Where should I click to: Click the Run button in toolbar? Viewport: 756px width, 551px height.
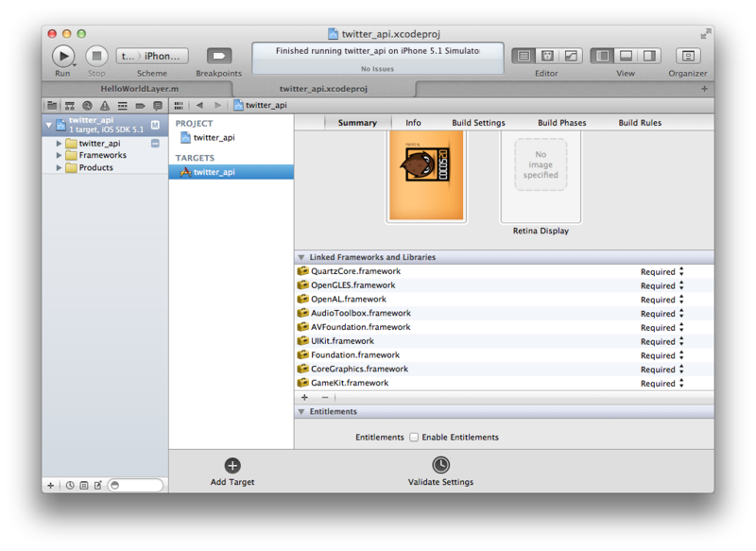click(63, 57)
